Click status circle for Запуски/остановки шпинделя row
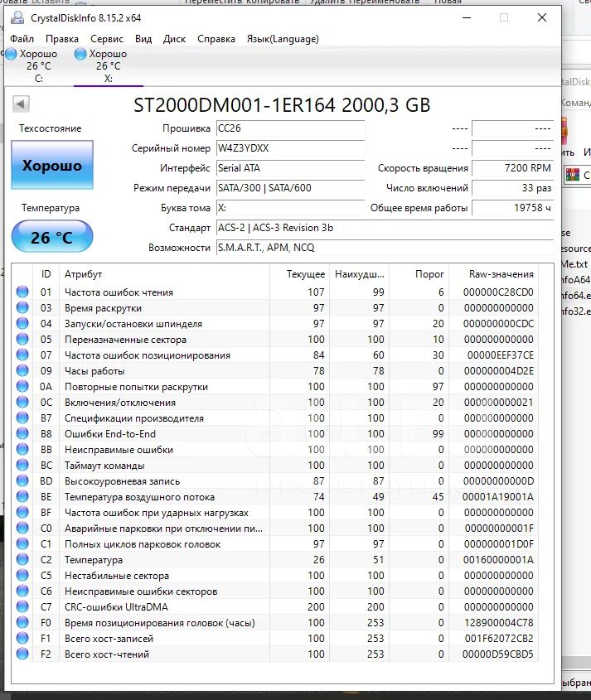 click(22, 323)
